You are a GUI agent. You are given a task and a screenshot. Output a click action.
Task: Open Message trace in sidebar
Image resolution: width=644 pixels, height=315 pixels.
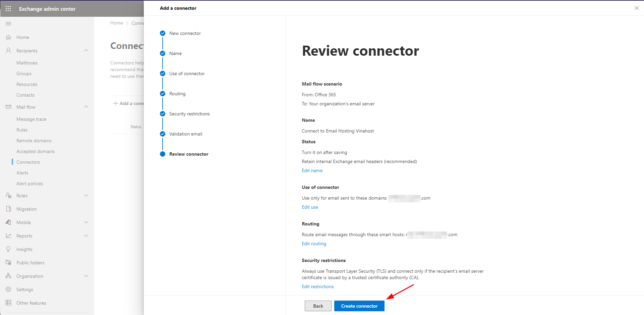(x=31, y=119)
